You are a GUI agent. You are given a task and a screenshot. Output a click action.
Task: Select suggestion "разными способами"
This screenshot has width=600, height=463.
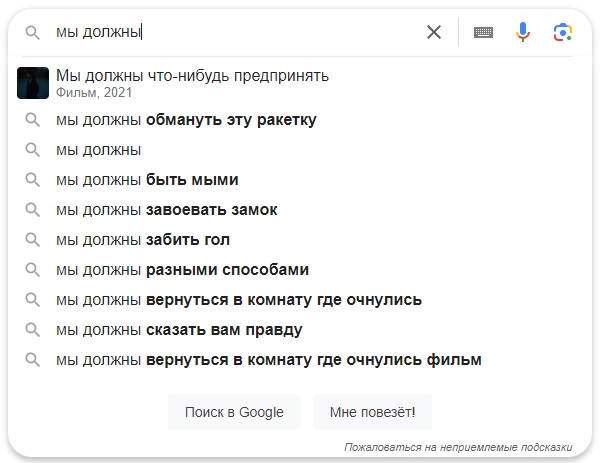pyautogui.click(x=182, y=270)
